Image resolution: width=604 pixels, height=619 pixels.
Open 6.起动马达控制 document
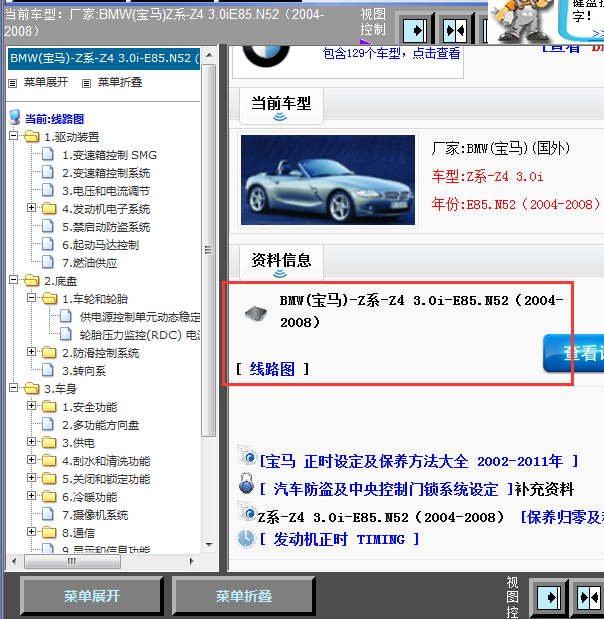coord(101,245)
